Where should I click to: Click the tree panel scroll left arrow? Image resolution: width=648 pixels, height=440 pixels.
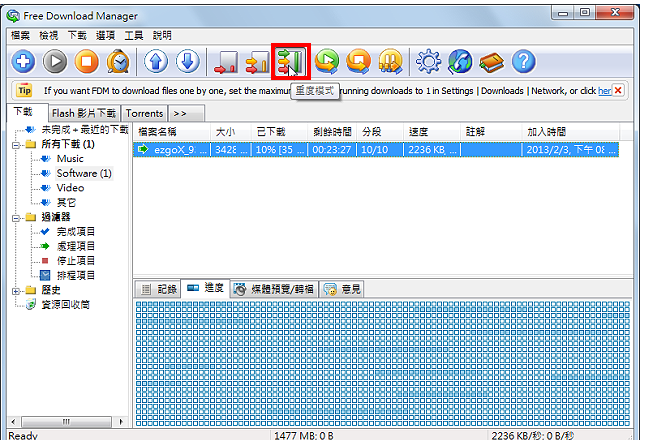pyautogui.click(x=14, y=422)
